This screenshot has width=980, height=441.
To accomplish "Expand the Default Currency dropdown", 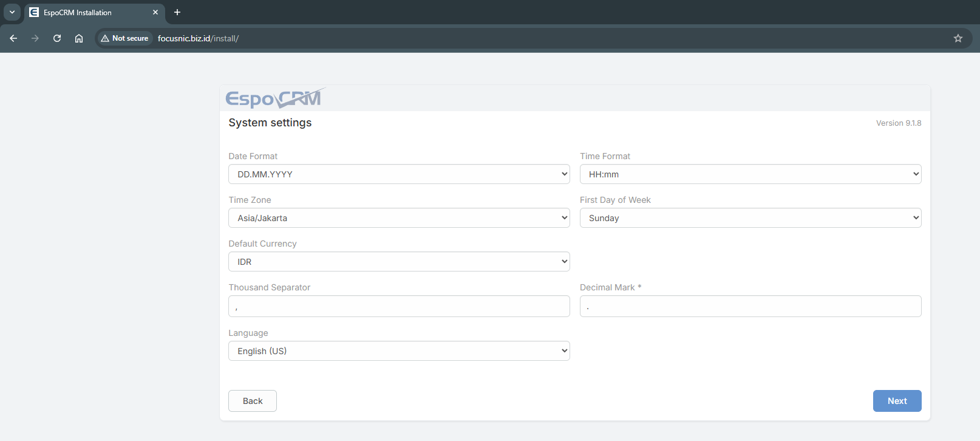I will tap(399, 262).
